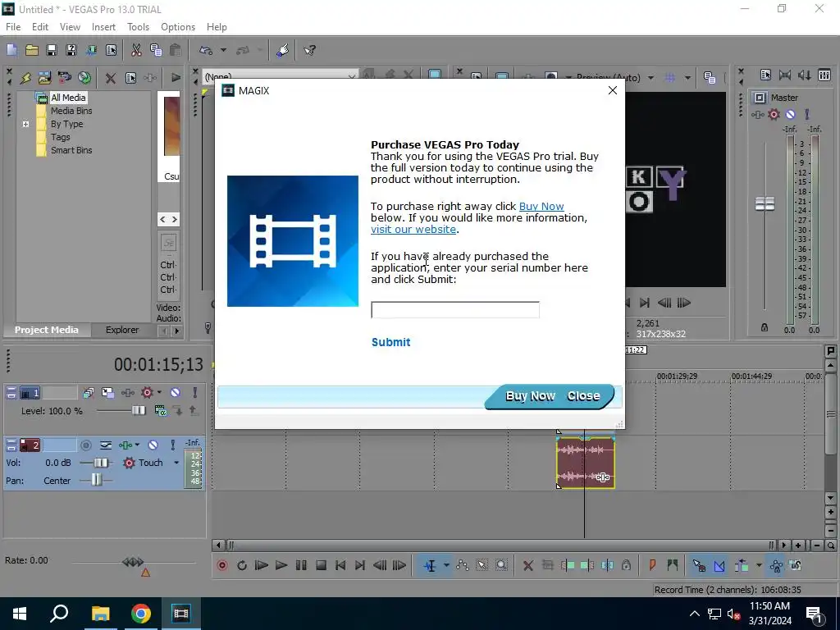Image resolution: width=840 pixels, height=630 pixels.
Task: Click the What's This help cursor icon
Action: (x=309, y=50)
